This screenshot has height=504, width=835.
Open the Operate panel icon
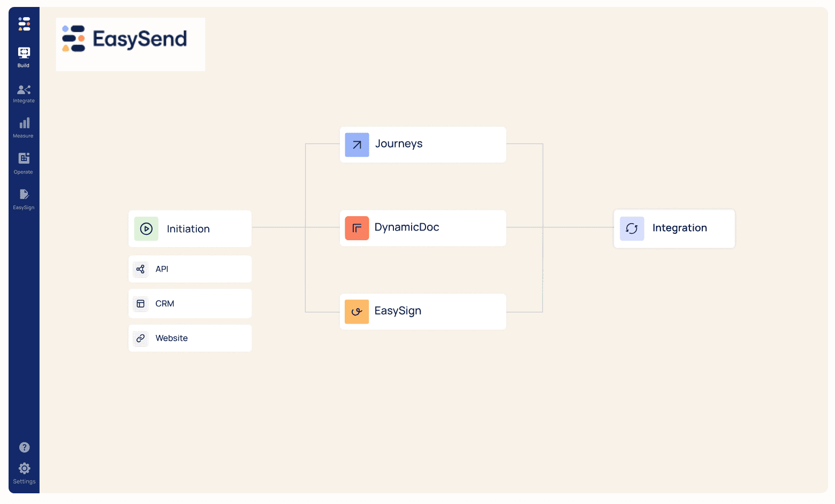coord(24,159)
